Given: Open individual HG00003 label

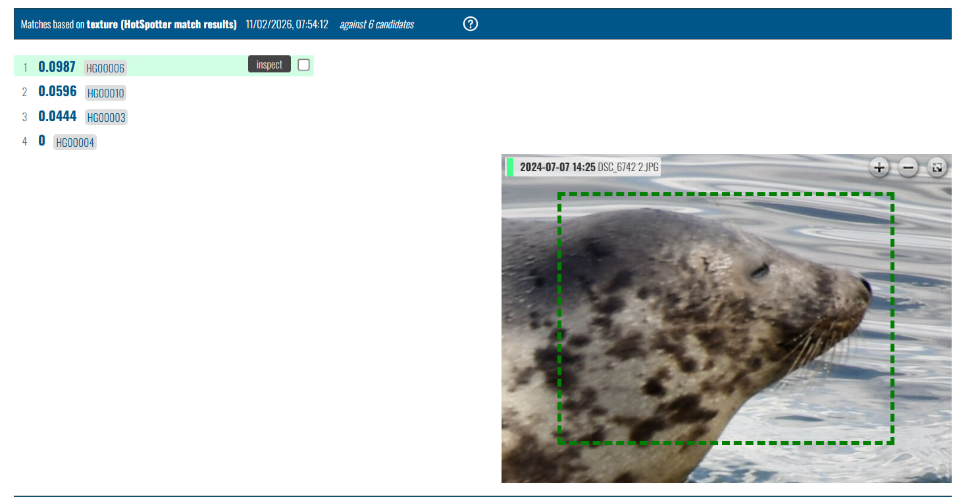Looking at the screenshot, I should click(x=106, y=118).
